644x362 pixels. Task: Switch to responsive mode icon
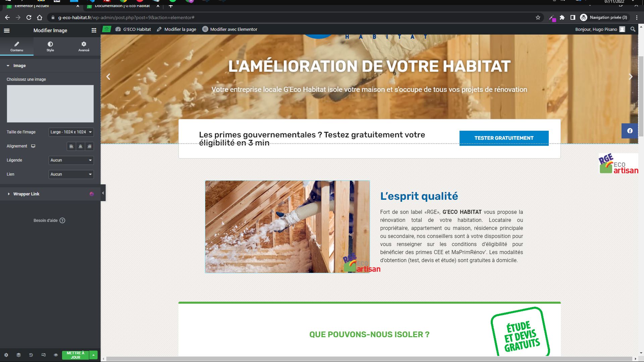coord(43,355)
